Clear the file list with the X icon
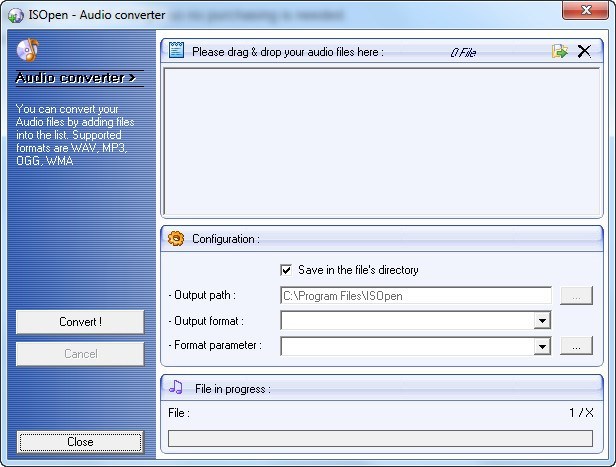This screenshot has height=467, width=616. [584, 51]
